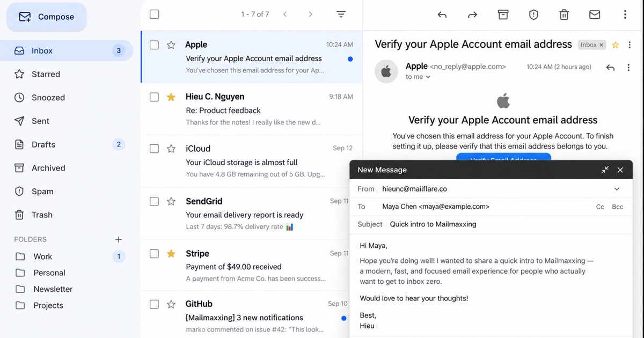Select the GitHub email checkbox
The image size is (644, 338).
coord(155,304)
